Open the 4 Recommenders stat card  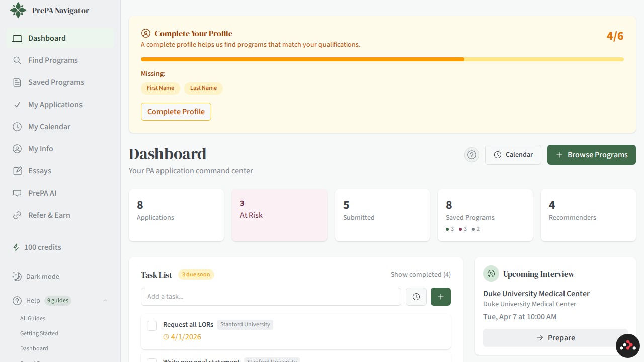pos(588,215)
